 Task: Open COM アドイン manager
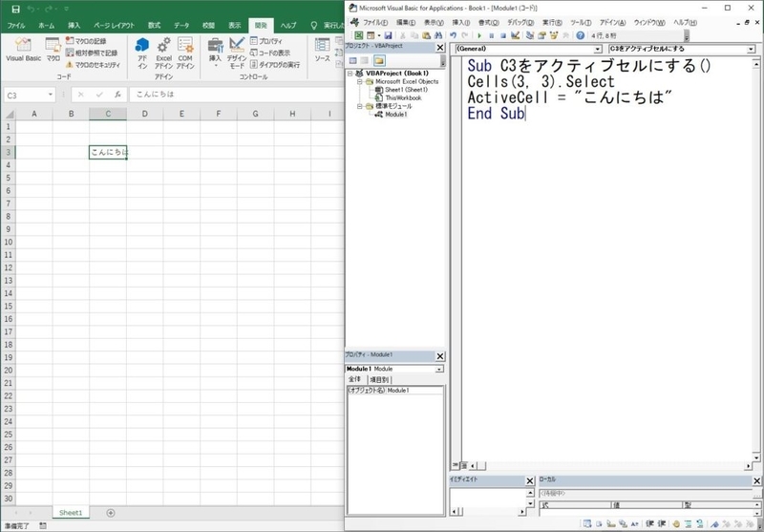[185, 53]
